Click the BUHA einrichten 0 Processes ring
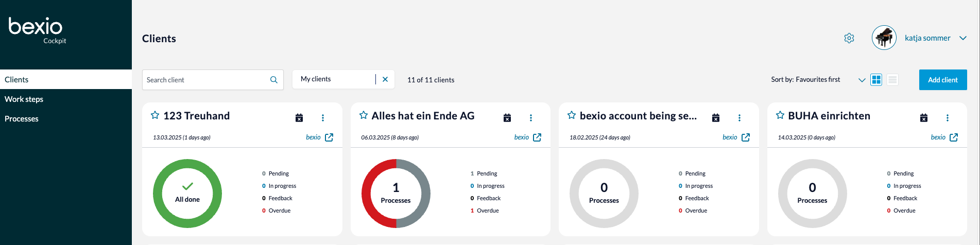980x245 pixels. click(813, 194)
